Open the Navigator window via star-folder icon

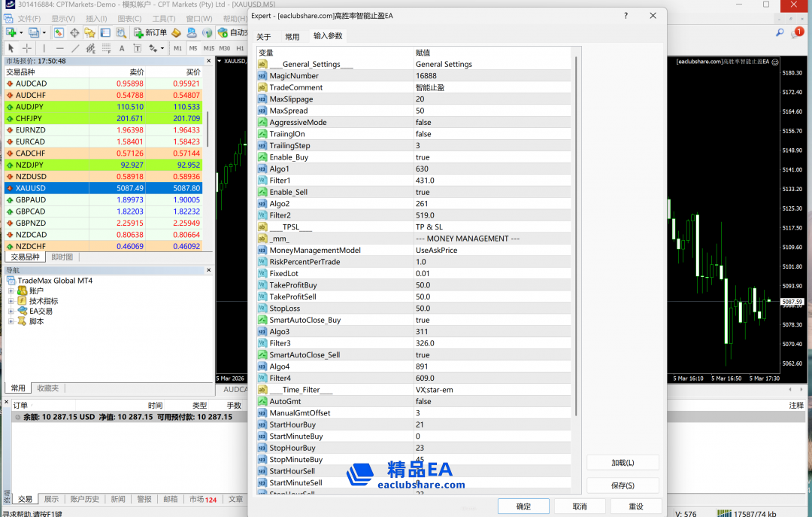(x=90, y=32)
